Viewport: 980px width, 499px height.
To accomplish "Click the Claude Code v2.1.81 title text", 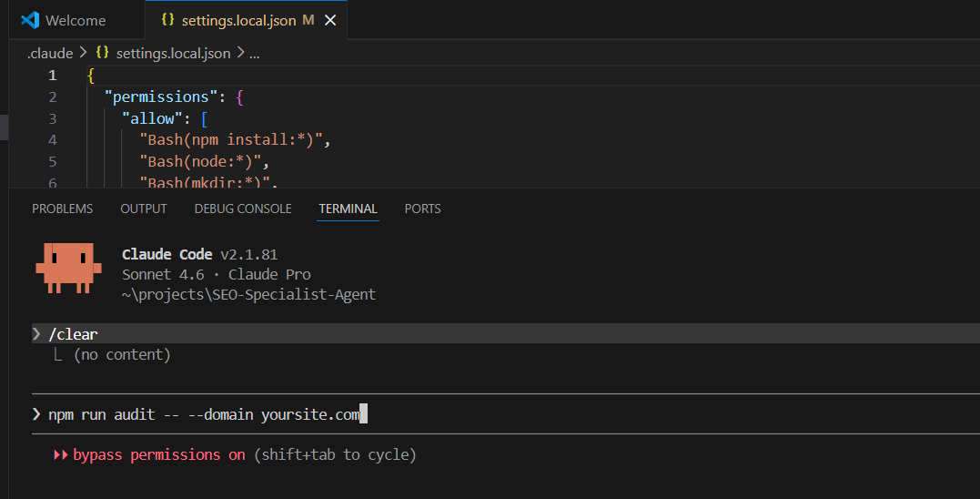I will 199,254.
